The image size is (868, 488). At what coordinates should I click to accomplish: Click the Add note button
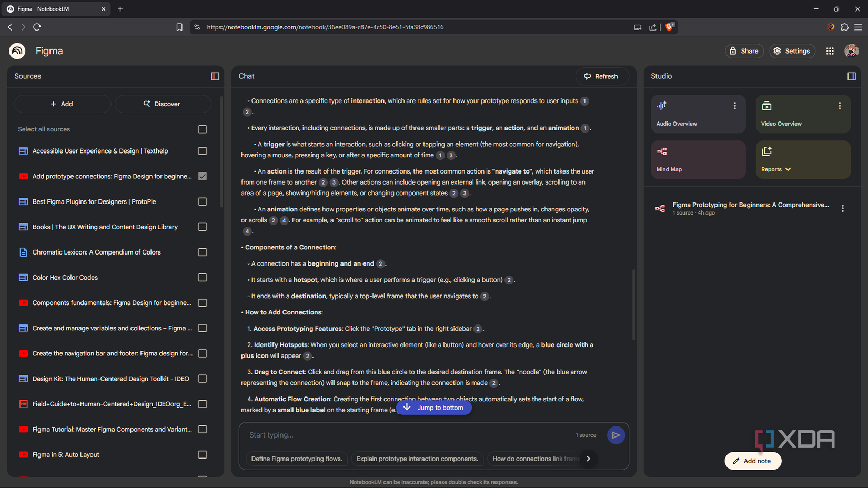(x=752, y=461)
